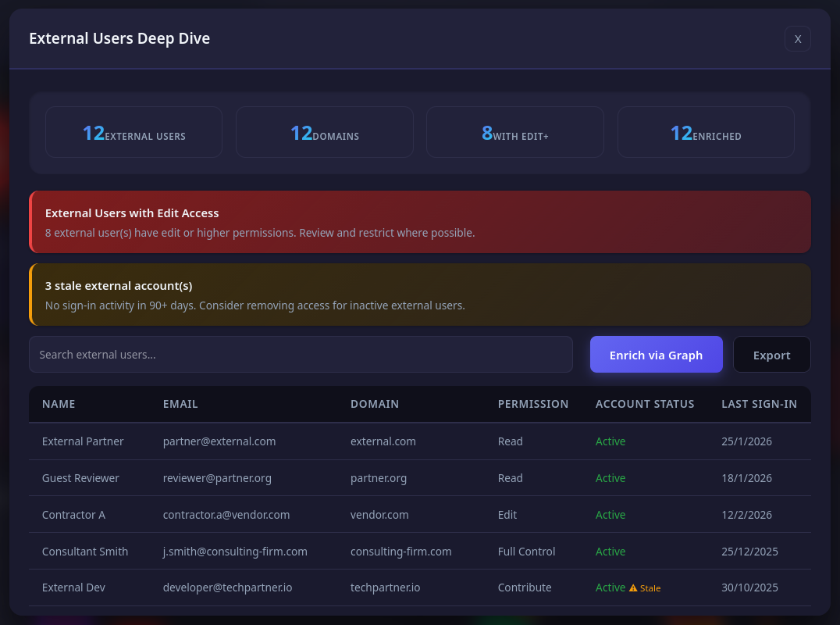Click the 3 stale external accounts warning

(x=420, y=295)
